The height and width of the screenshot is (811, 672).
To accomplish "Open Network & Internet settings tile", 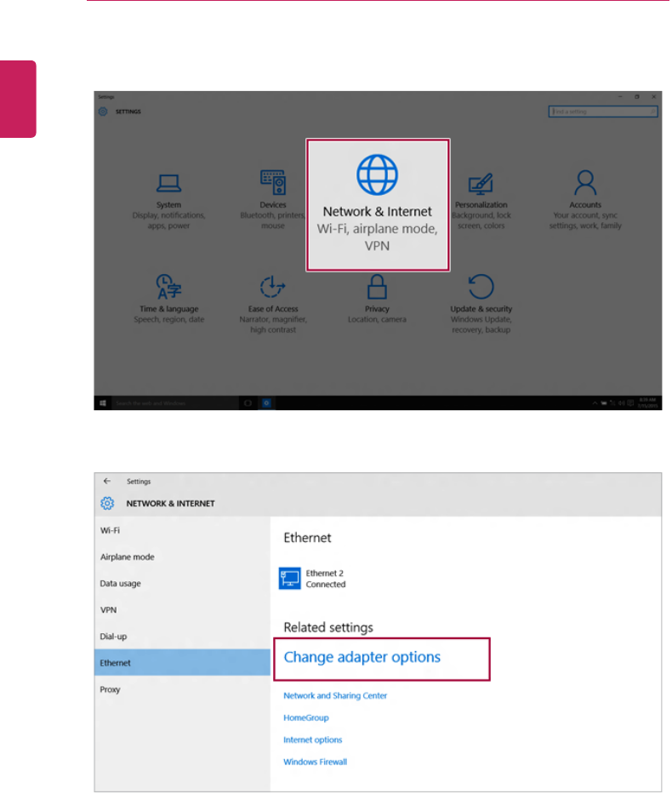I will point(378,204).
